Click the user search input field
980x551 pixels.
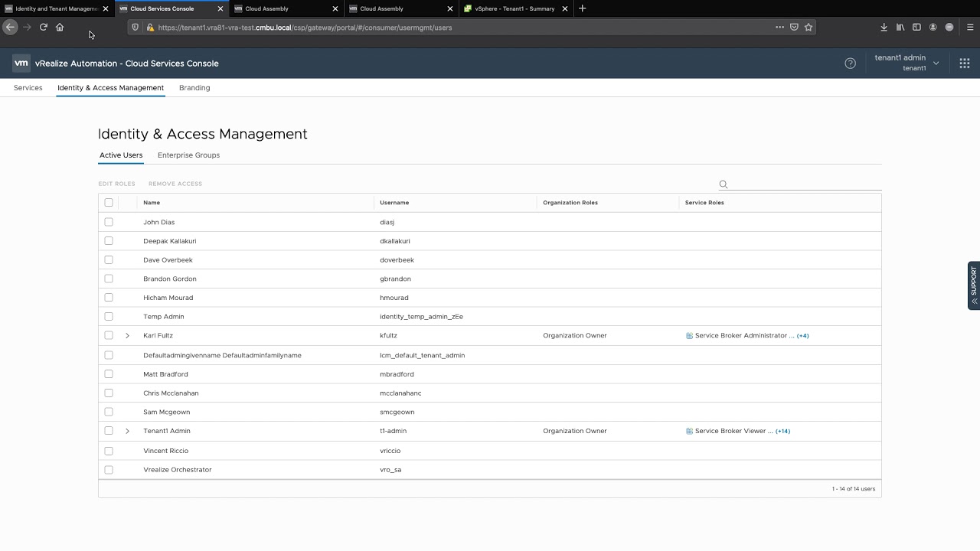pyautogui.click(x=804, y=184)
